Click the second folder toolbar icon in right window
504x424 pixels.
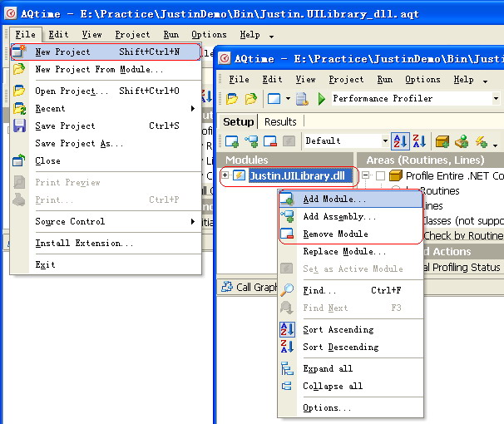251,99
